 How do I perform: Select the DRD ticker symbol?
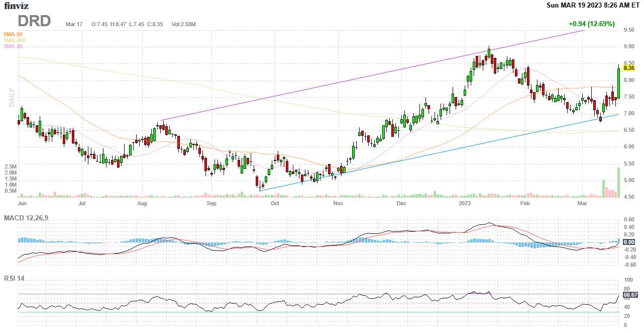point(34,21)
